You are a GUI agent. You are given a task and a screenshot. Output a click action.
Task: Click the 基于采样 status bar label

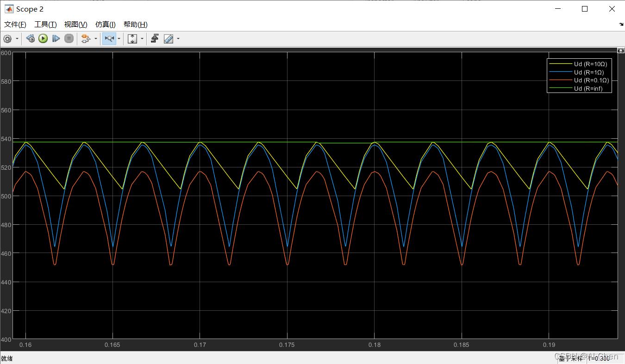coord(570,358)
